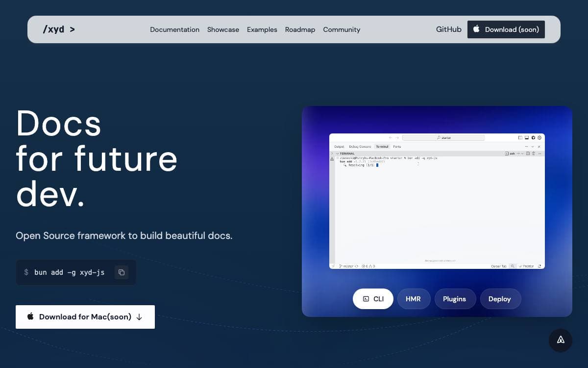
Task: Select the CLI preview tab
Action: (373, 299)
